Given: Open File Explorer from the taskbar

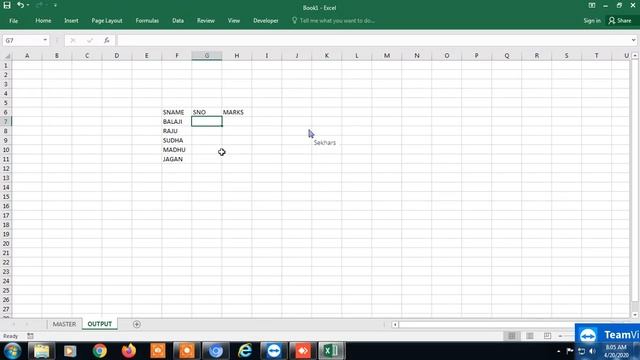Looking at the screenshot, I should click(x=41, y=351).
